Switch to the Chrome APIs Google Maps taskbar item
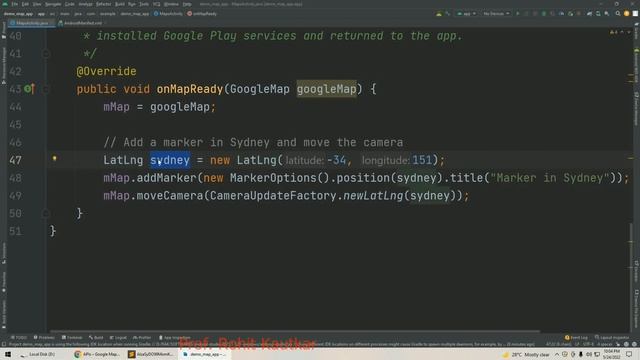 point(97,354)
